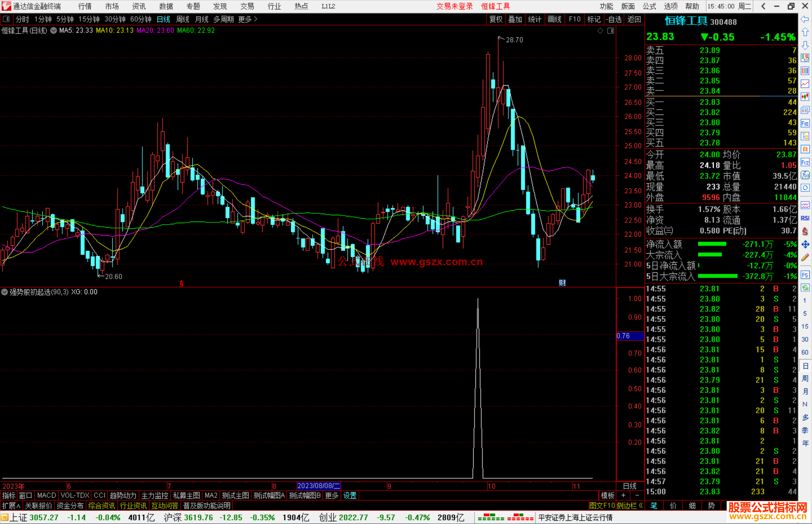This screenshot has height=524, width=812.
Task: Click the candlestick chart sidebar icon
Action: (805, 97)
